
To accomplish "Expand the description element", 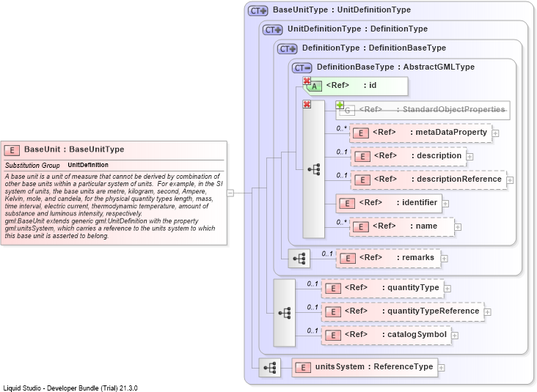I will (470, 157).
